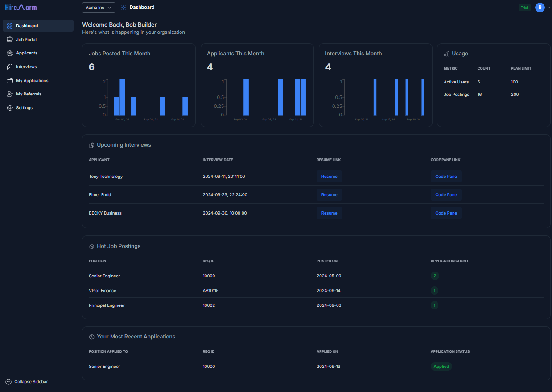
Task: Click applied-on date 2024-09-13
Action: point(329,367)
